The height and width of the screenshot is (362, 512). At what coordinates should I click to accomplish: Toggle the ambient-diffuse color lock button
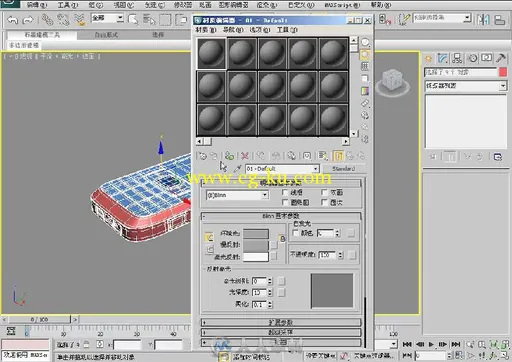point(209,237)
